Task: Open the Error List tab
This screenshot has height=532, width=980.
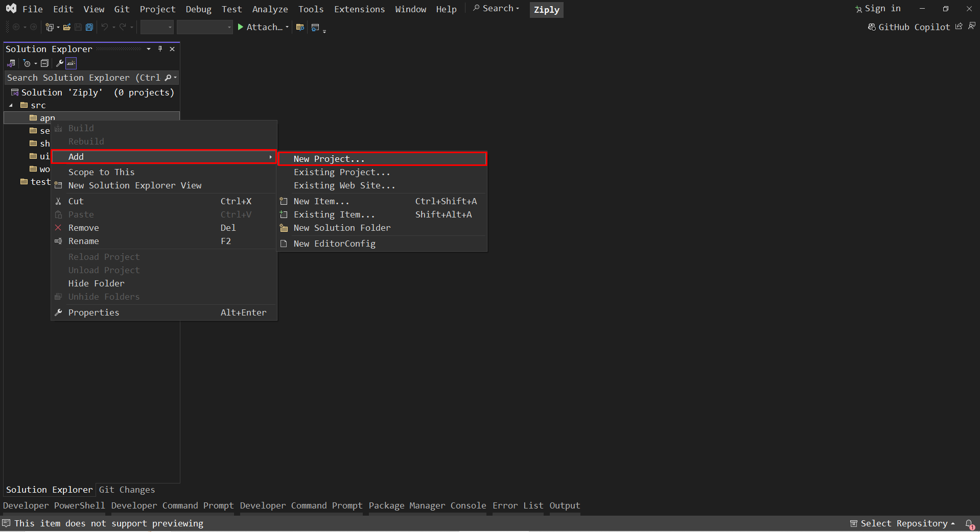Action: 518,505
